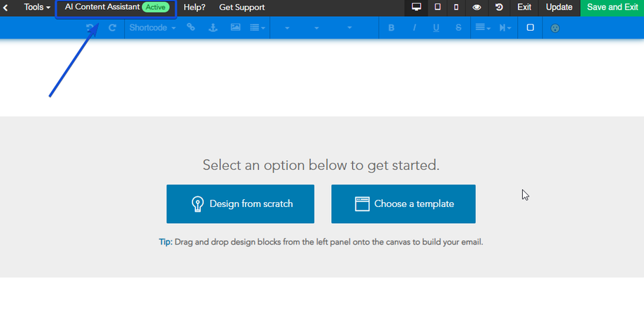Click the insert image icon
This screenshot has height=321, width=644.
[235, 27]
